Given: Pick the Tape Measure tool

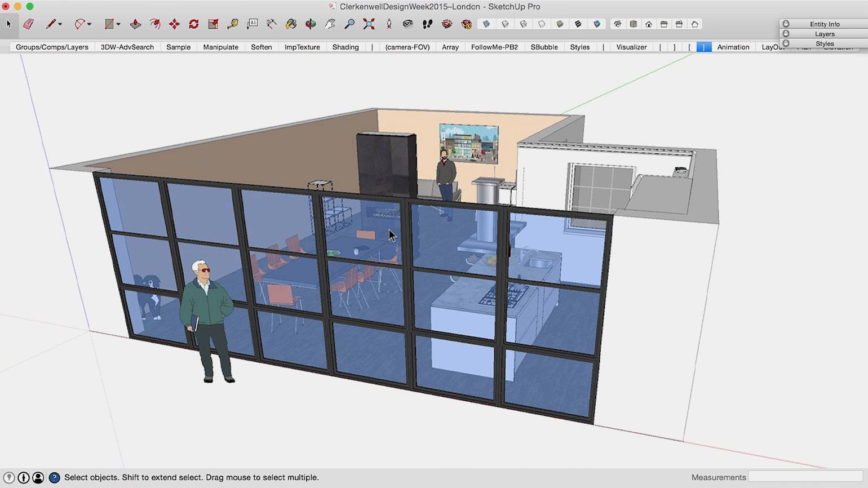Looking at the screenshot, I should (x=233, y=24).
